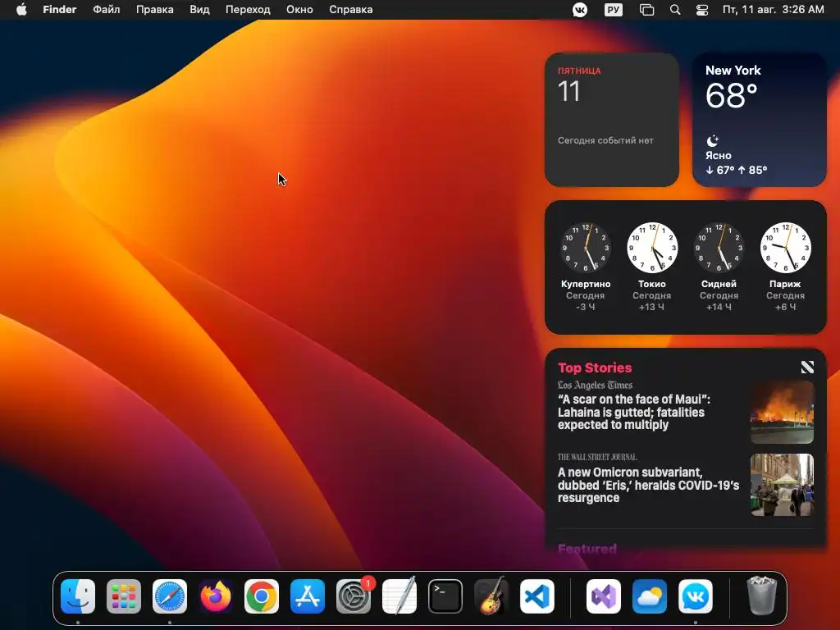Image resolution: width=840 pixels, height=630 pixels.
Task: Click the Токио clock
Action: (x=652, y=248)
